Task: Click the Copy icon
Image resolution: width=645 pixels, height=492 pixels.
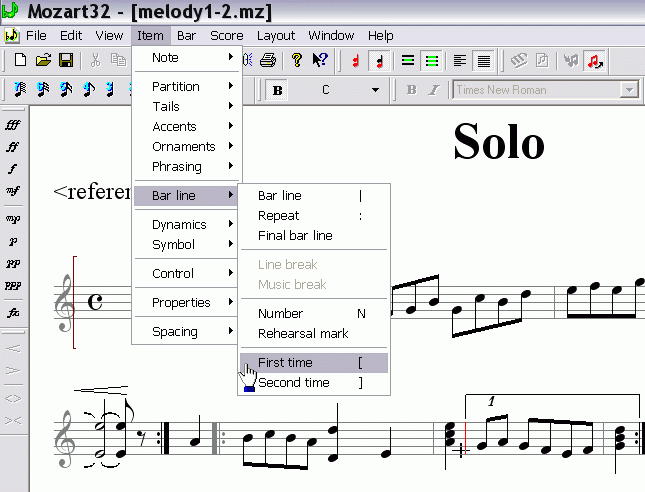Action: tap(118, 60)
